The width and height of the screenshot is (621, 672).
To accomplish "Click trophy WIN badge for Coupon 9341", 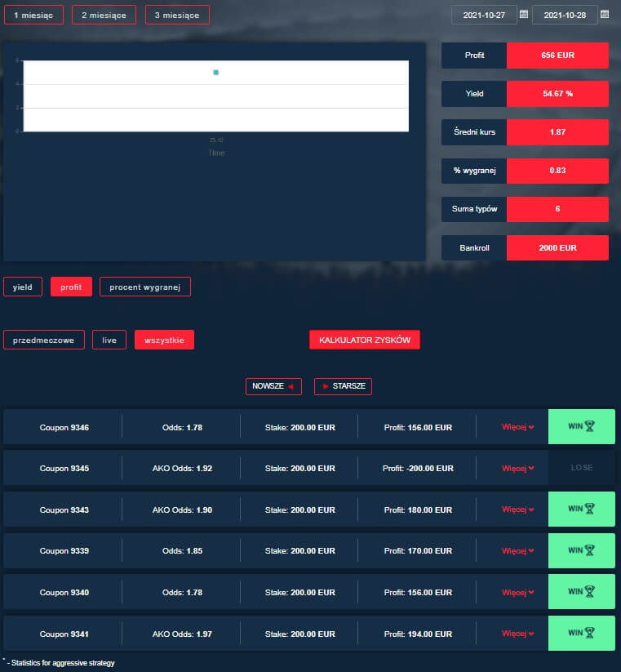I will (x=581, y=633).
